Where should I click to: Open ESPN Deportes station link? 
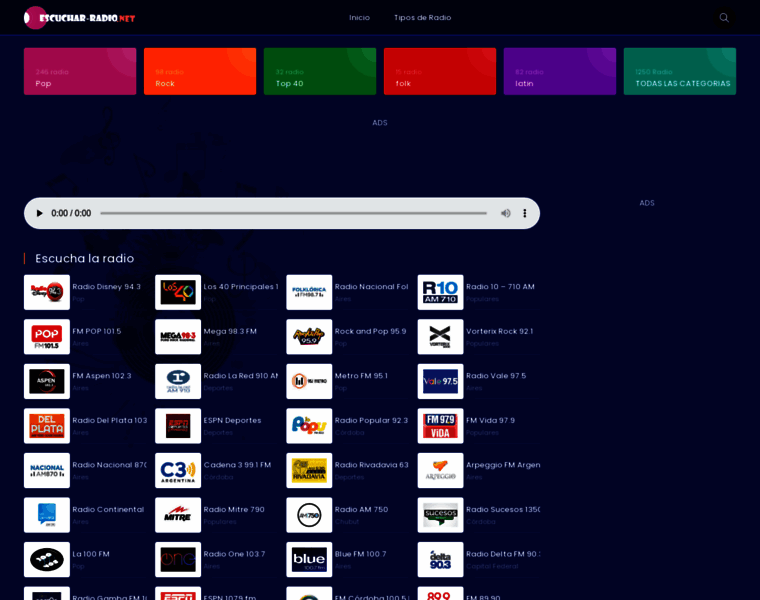pyautogui.click(x=233, y=420)
